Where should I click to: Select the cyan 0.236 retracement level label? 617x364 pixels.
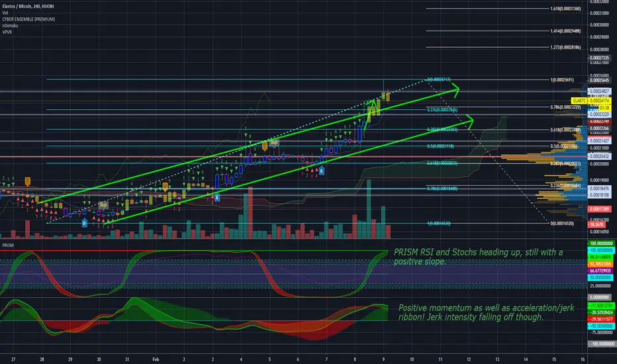tap(442, 110)
